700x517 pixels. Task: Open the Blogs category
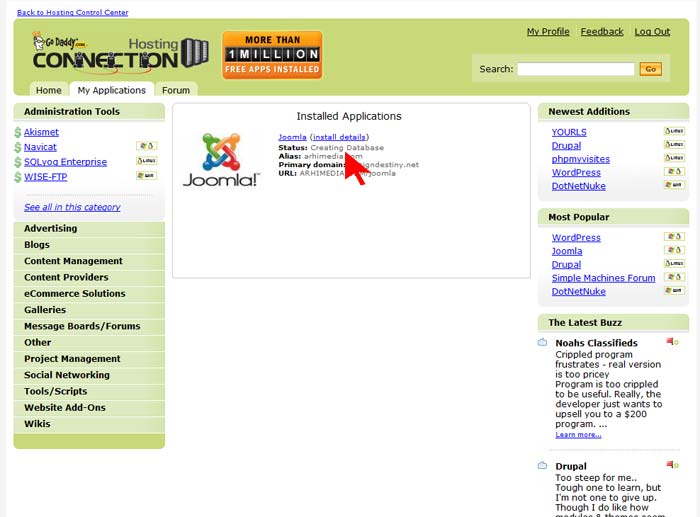point(89,245)
